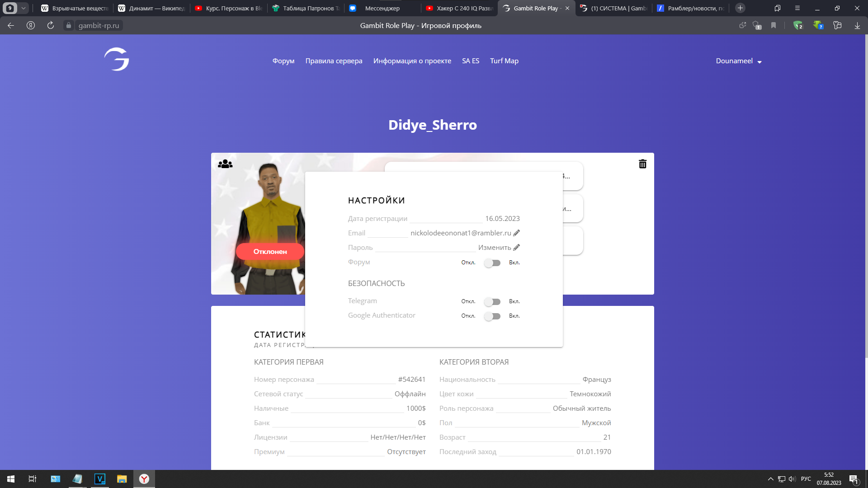Screen dimensions: 868x488
Task: Click the trash delete character icon
Action: click(x=642, y=164)
